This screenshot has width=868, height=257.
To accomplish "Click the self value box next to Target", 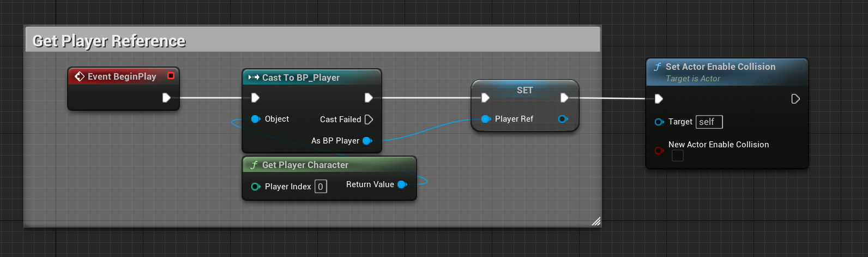I will pos(709,122).
